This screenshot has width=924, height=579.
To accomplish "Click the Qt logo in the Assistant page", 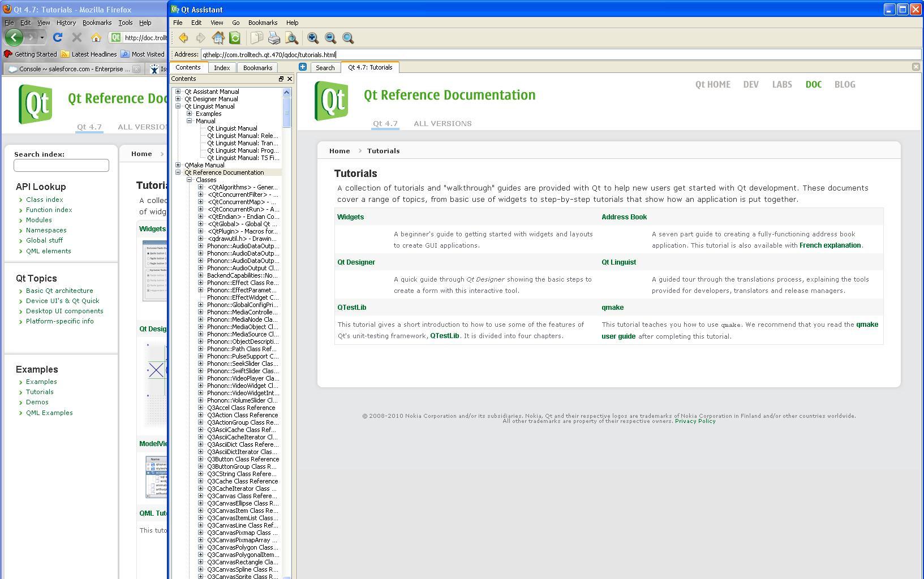I will 332,101.
